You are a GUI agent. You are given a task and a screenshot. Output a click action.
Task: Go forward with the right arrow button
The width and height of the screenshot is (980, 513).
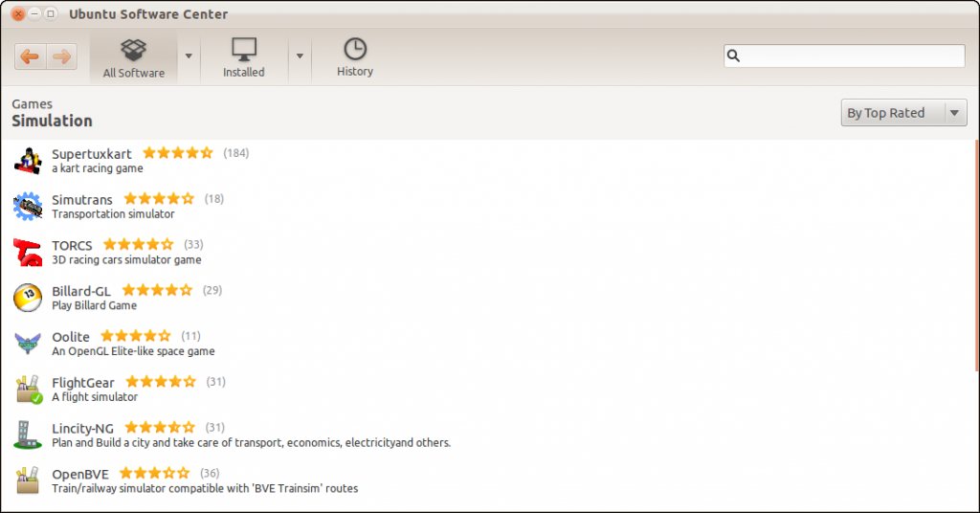pos(61,56)
